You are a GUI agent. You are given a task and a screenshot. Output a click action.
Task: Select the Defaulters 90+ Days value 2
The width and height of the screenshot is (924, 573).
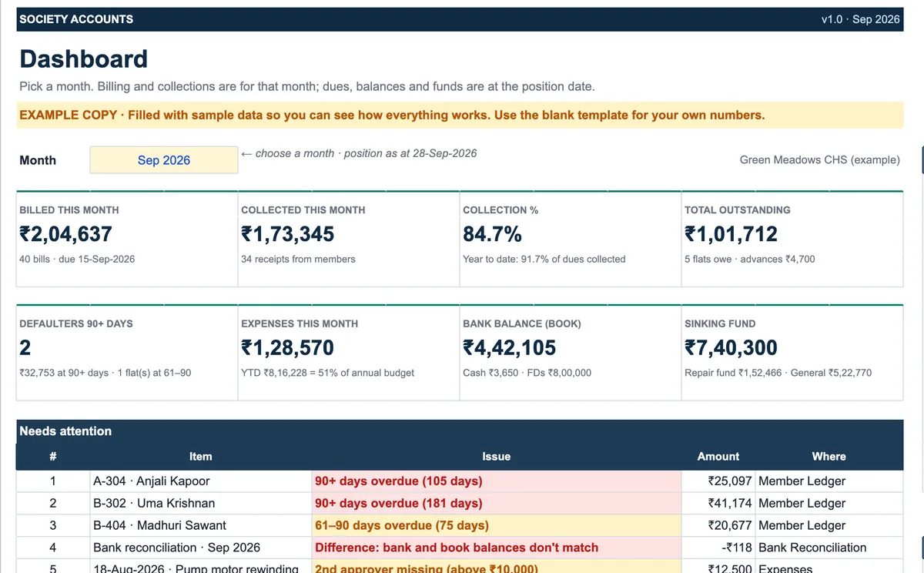point(25,347)
